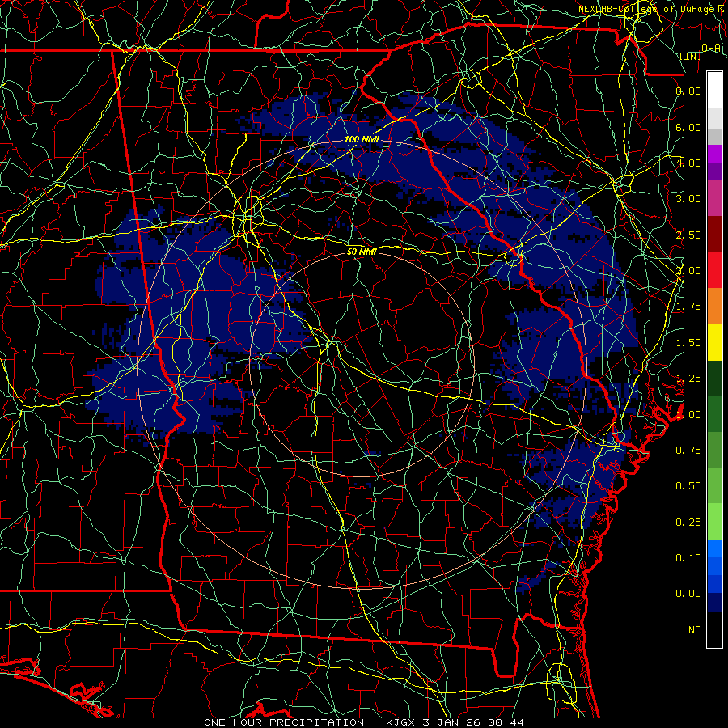The image size is (728, 728).
Task: Click the '0.00' legend value
Action: pos(688,594)
